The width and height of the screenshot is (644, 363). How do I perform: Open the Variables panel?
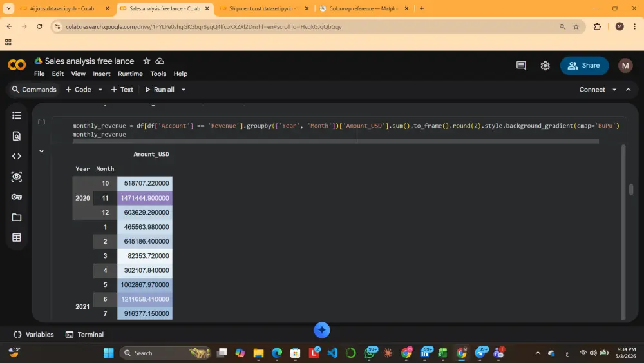[33, 335]
